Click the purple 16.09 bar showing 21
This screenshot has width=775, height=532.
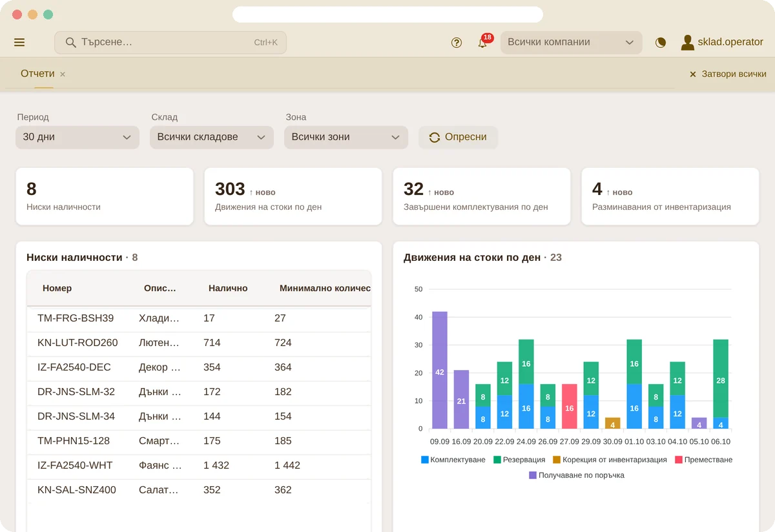point(461,400)
